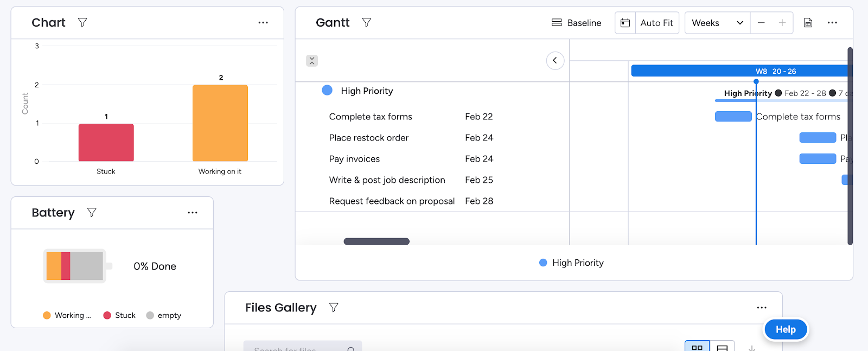Toggle the Baseline option in Gantt
This screenshot has width=868, height=351.
[576, 23]
